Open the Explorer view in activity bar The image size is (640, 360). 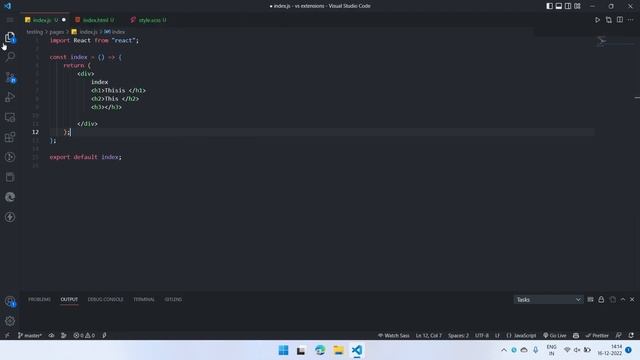pyautogui.click(x=10, y=38)
